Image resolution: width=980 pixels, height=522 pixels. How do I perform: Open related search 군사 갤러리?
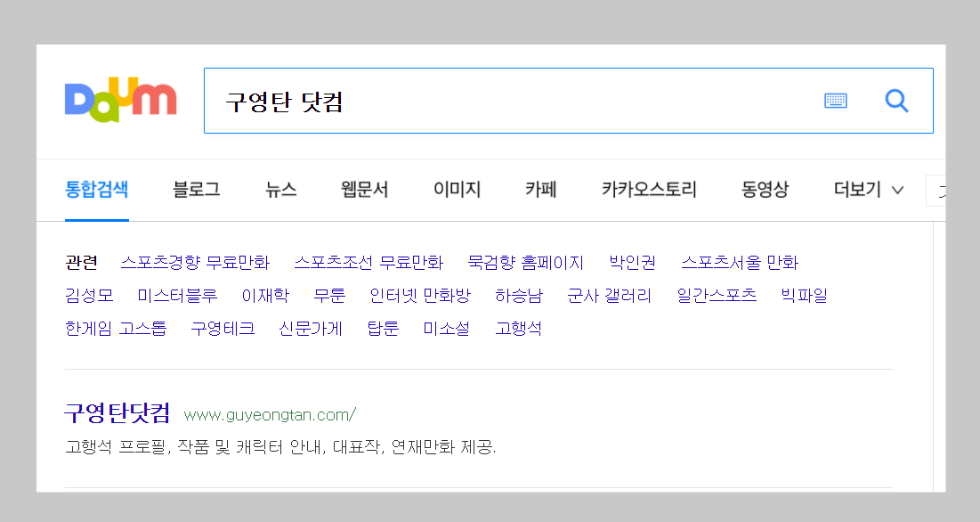click(610, 295)
